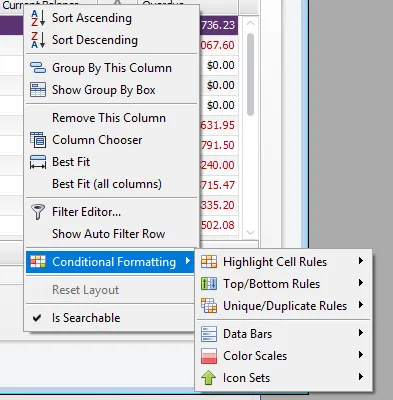Select Best Fit (all columns)
The height and width of the screenshot is (400, 393).
tap(112, 184)
